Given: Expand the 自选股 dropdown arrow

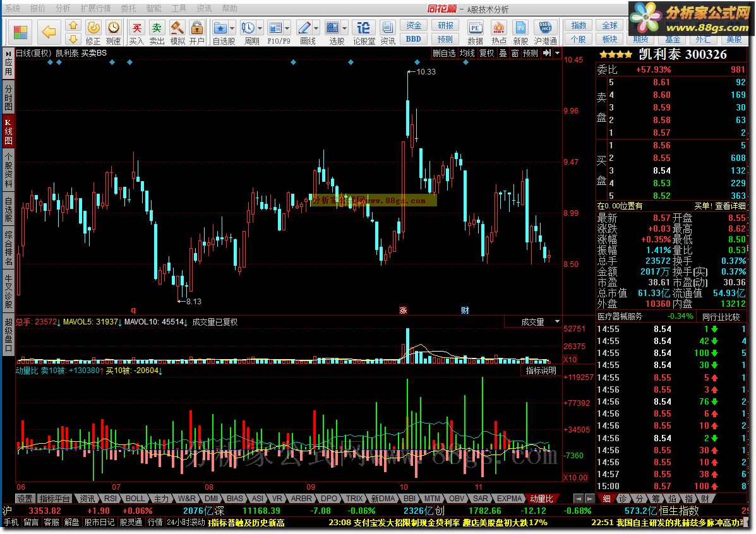Looking at the screenshot, I should [232, 28].
